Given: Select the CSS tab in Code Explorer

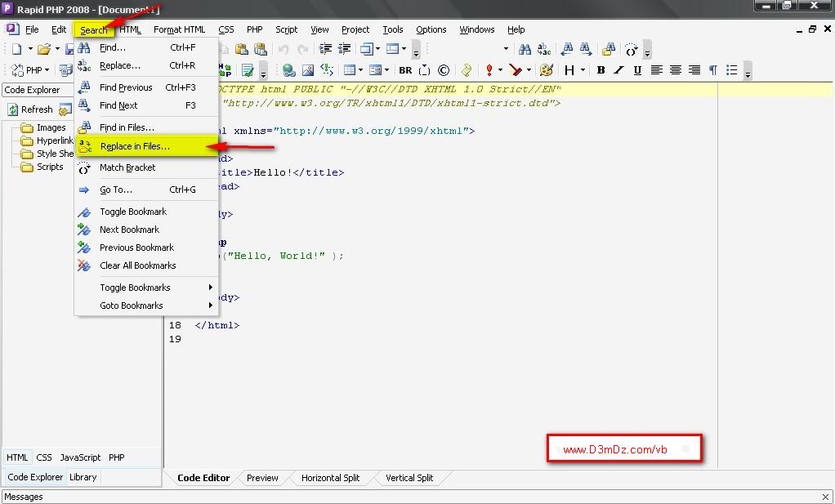Looking at the screenshot, I should 43,457.
